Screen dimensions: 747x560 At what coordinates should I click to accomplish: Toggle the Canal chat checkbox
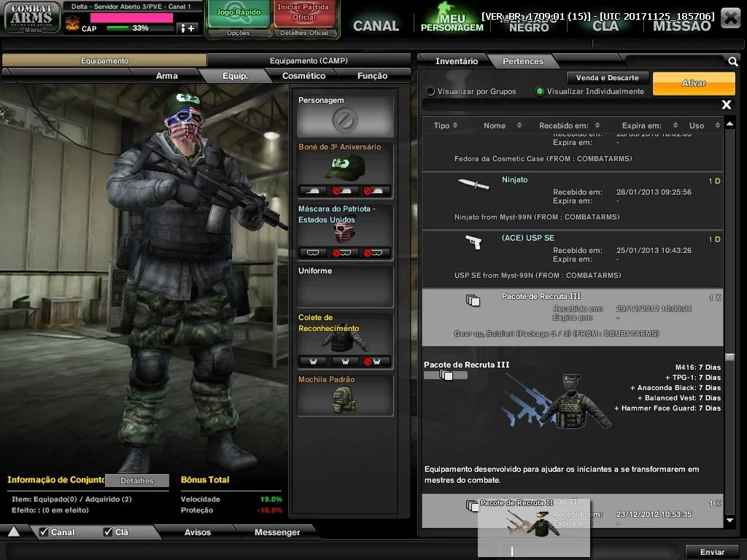click(44, 532)
